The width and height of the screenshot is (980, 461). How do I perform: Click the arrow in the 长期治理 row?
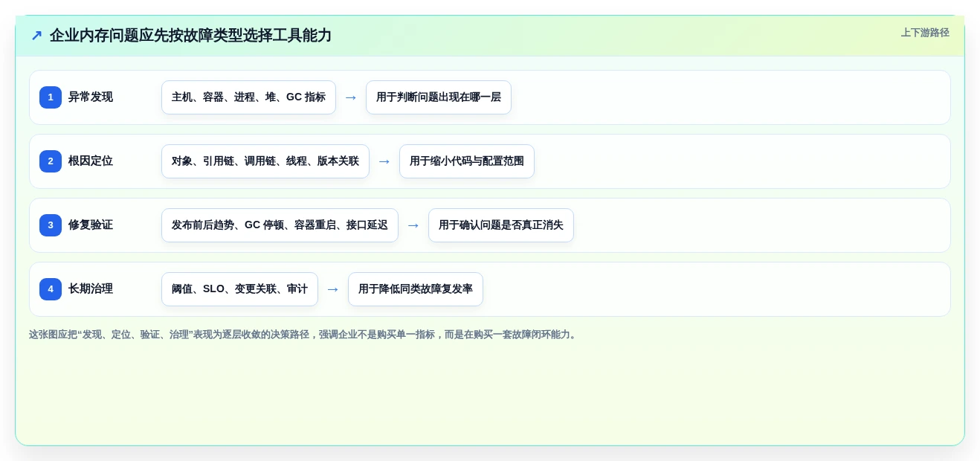333,289
